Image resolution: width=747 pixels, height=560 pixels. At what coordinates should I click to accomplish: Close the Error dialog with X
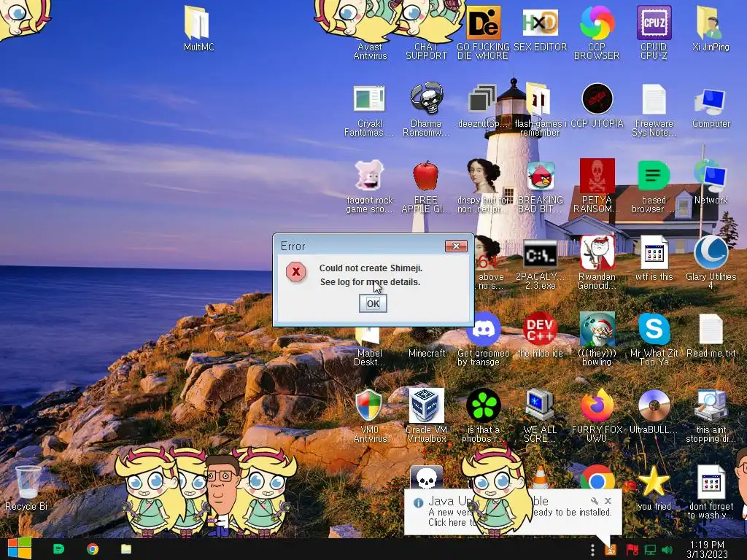point(456,246)
